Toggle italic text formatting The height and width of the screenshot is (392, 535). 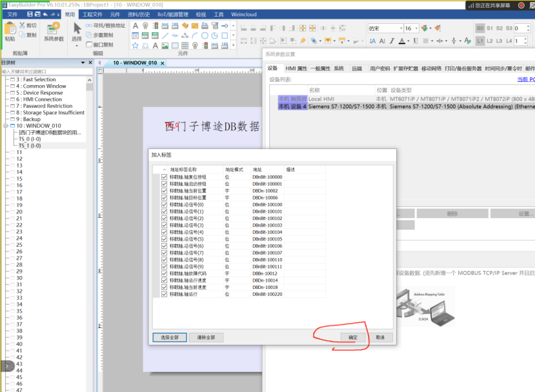pyautogui.click(x=392, y=41)
